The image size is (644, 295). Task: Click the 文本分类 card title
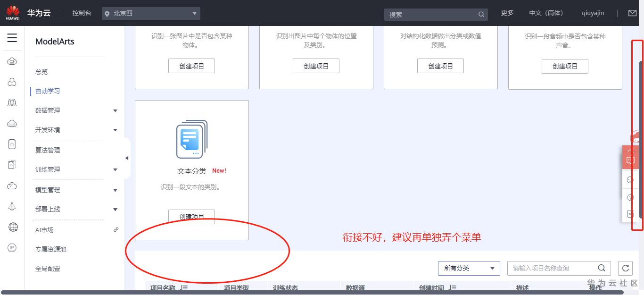tap(191, 171)
